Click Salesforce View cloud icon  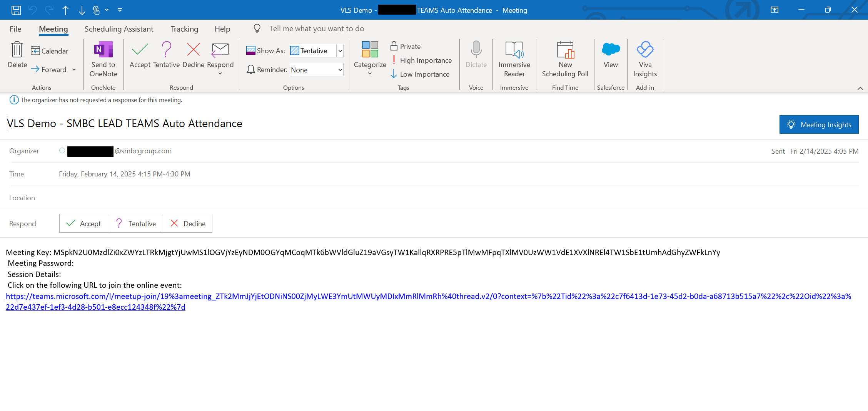(611, 55)
